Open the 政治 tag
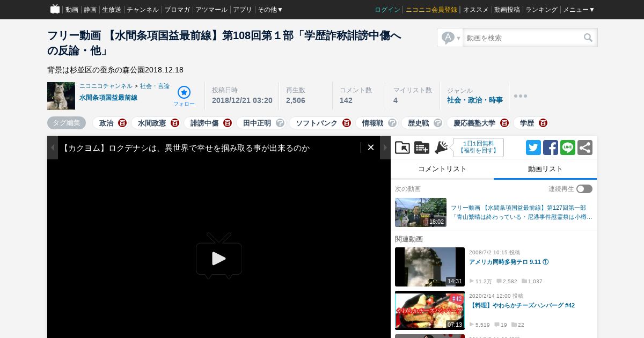Viewport: 644px width, 338px height. [106, 123]
